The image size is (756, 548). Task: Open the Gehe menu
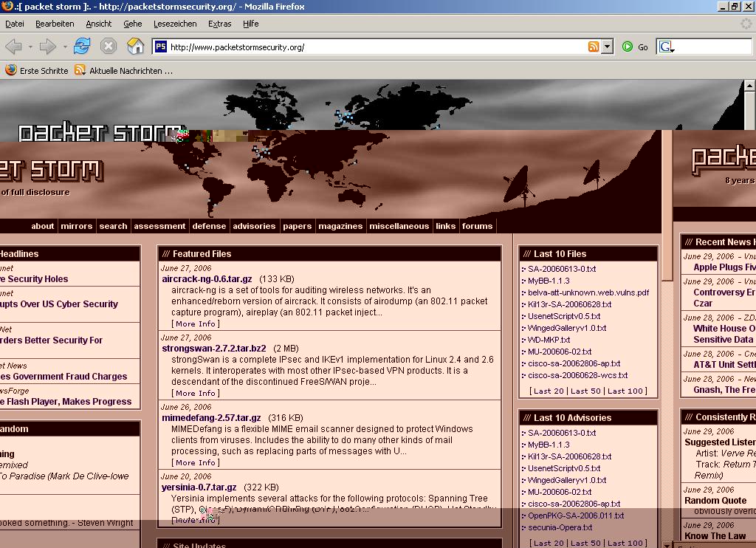(133, 24)
